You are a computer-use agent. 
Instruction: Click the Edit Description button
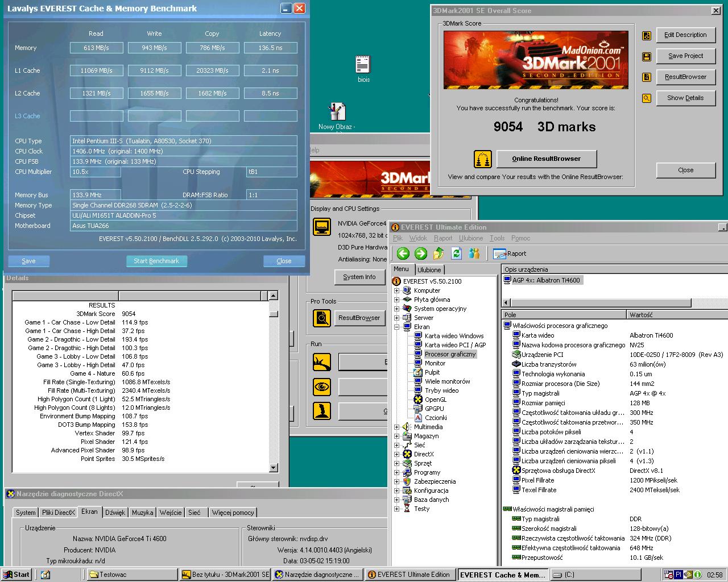(685, 35)
